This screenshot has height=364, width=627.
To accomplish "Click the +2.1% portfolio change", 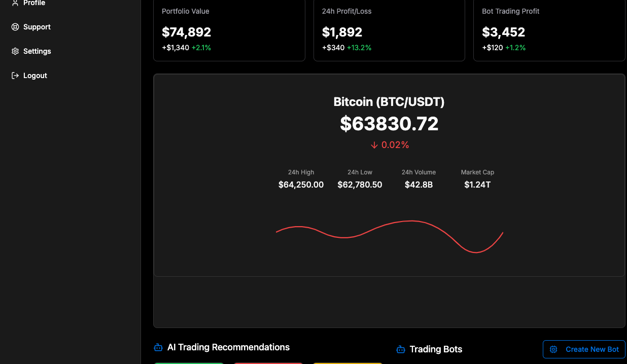I will [x=201, y=48].
